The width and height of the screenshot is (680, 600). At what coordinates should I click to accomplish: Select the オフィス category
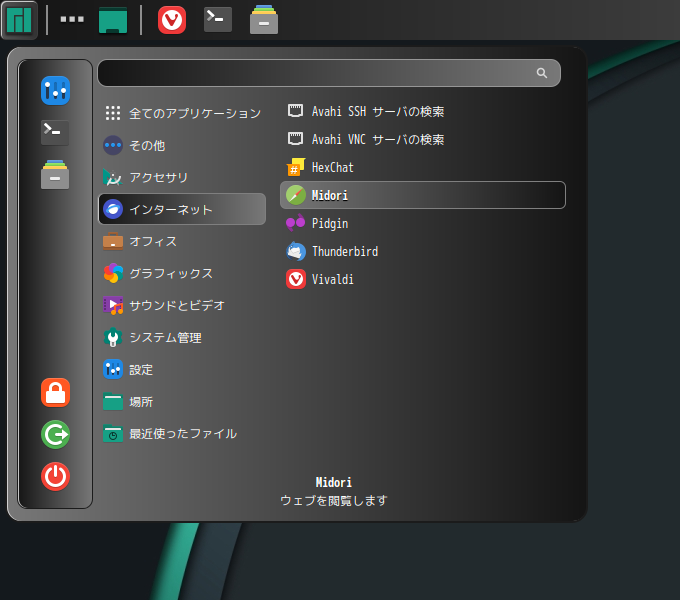[182, 241]
